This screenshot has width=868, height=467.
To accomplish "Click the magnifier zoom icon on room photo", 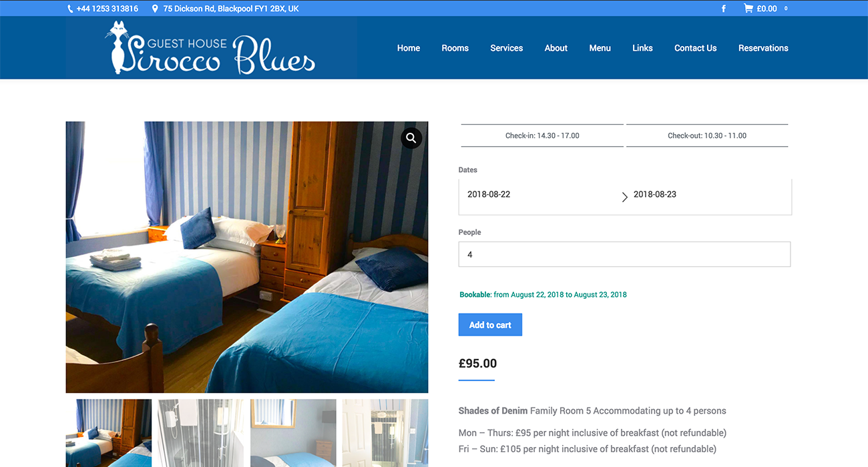I will click(x=411, y=138).
